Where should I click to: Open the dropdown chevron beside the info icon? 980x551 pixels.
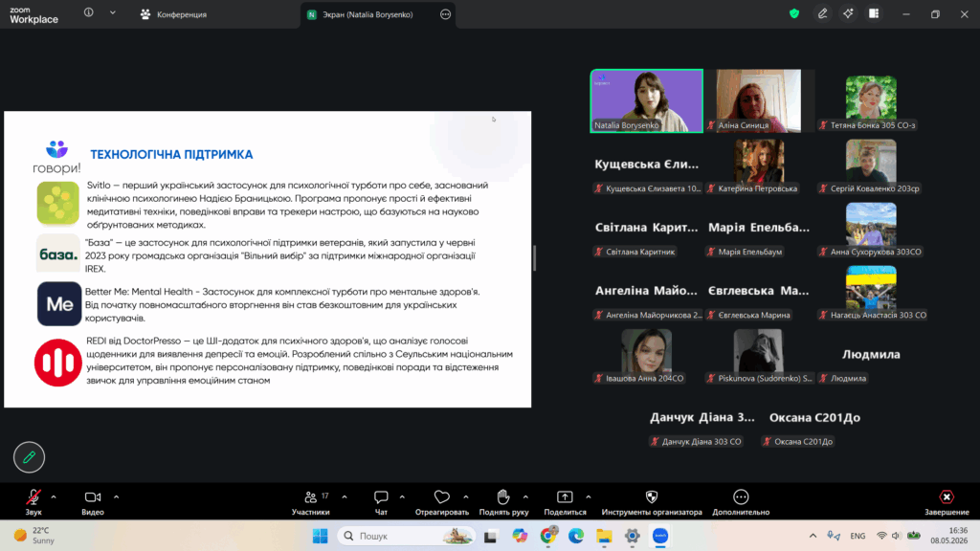(113, 12)
